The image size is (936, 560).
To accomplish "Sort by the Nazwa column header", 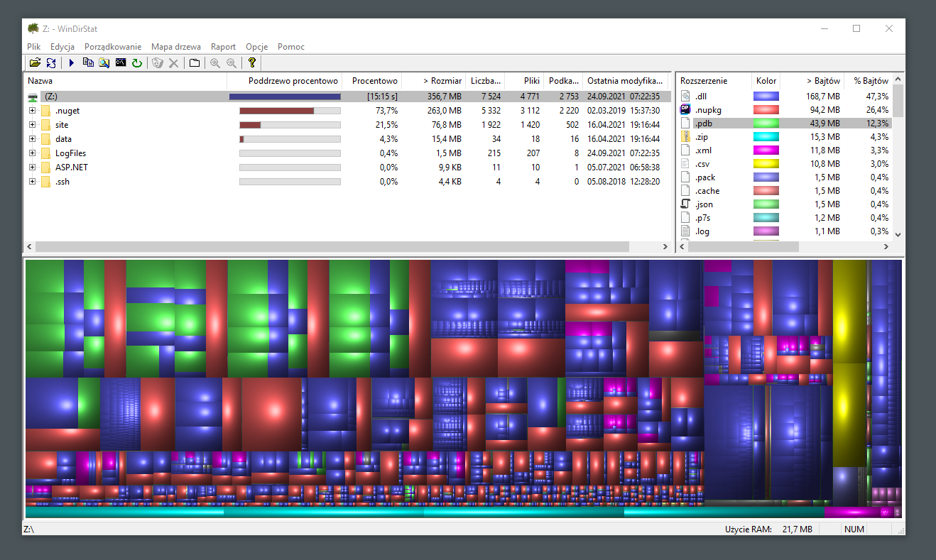I will coord(125,81).
